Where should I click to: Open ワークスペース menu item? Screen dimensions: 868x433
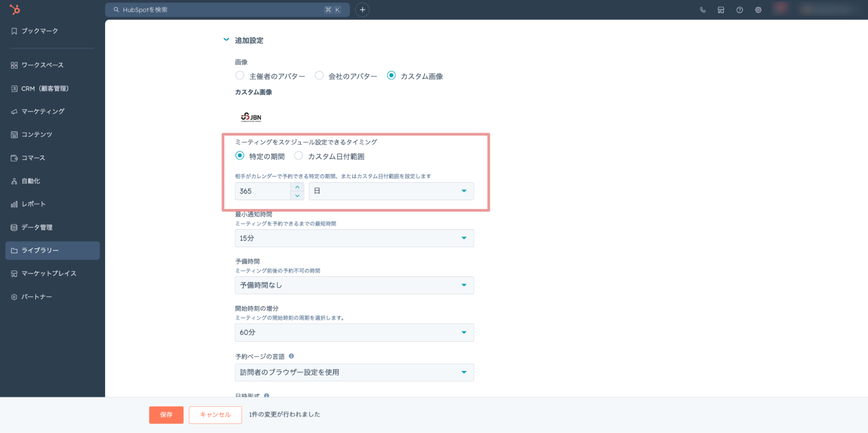coord(43,65)
